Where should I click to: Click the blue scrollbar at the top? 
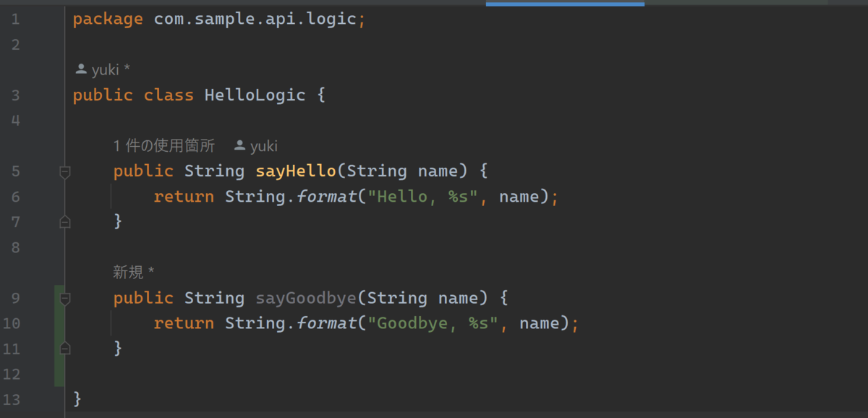pos(565,3)
